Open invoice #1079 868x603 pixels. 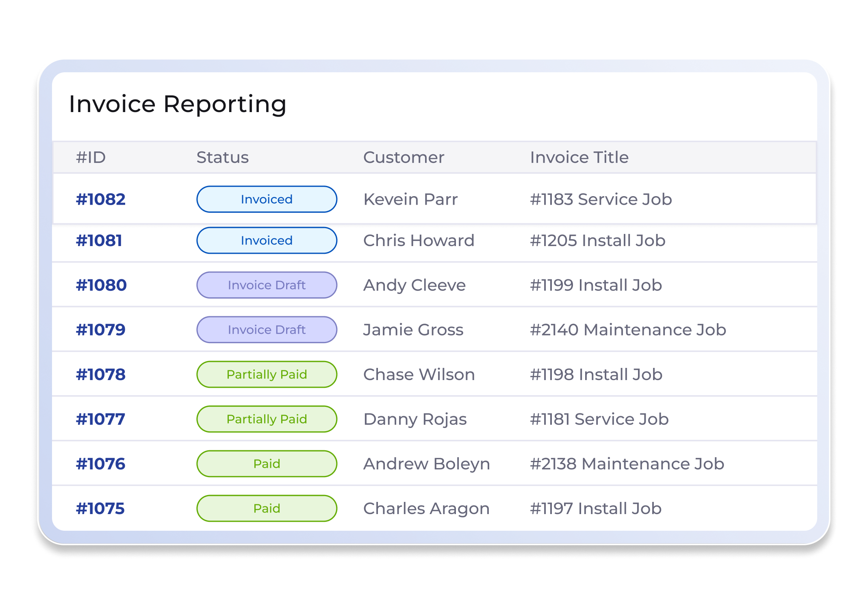[x=101, y=330]
